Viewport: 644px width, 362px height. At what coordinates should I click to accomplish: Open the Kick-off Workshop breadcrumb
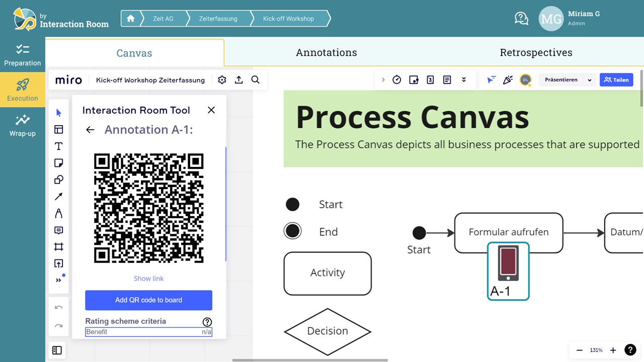pos(288,19)
